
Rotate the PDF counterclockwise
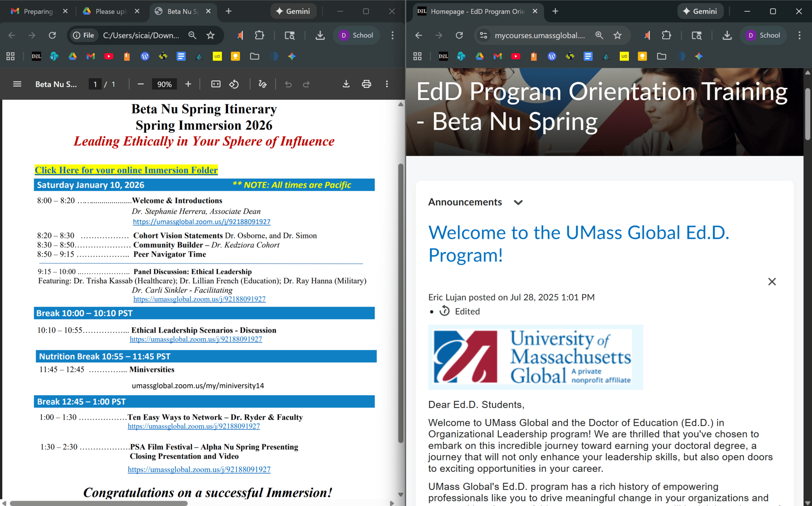click(x=234, y=84)
